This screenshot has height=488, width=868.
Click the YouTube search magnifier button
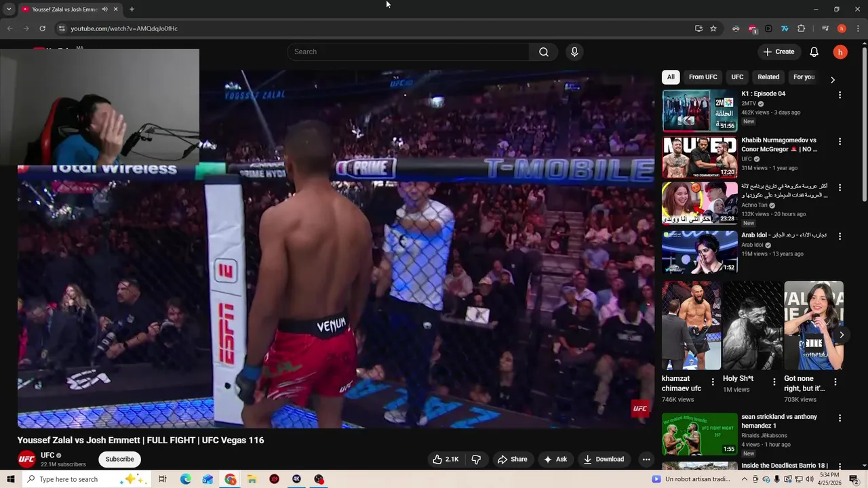coord(544,52)
